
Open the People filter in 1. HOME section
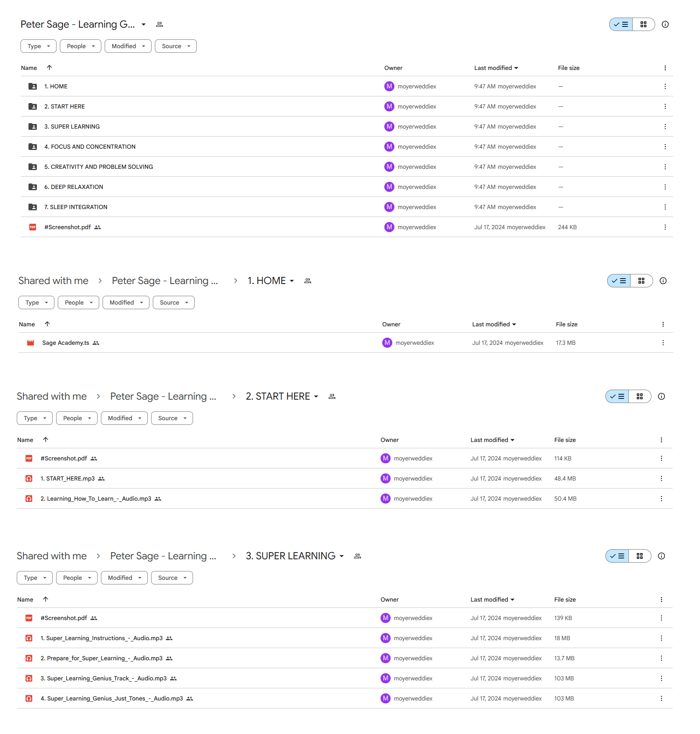coord(79,302)
